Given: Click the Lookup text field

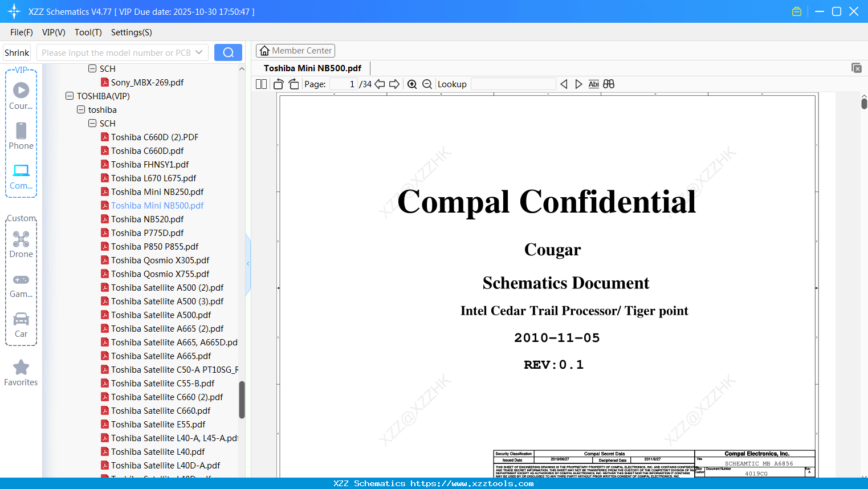Looking at the screenshot, I should tap(514, 84).
